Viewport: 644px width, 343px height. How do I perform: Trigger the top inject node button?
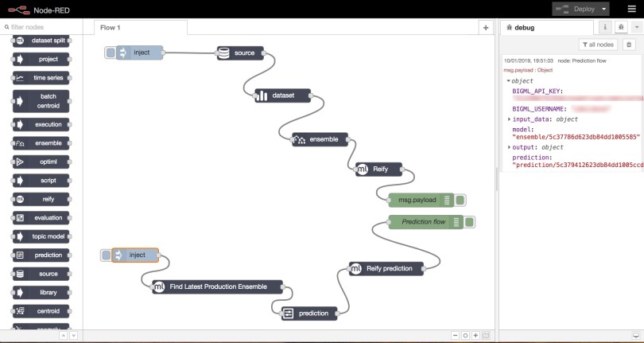110,53
